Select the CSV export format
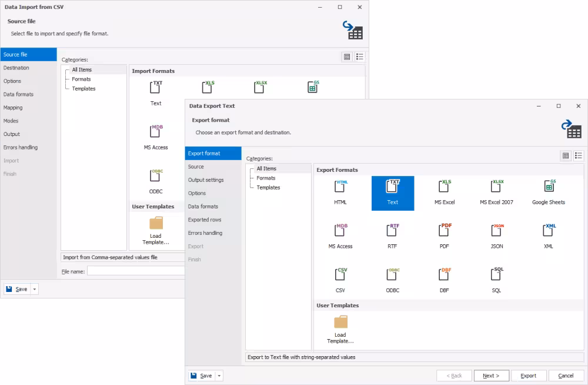Viewport: 588px width, 385px height. (x=340, y=281)
